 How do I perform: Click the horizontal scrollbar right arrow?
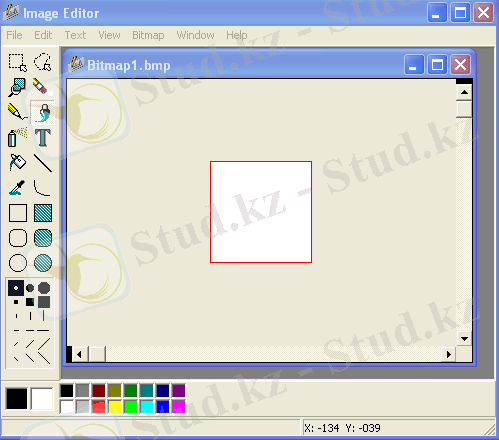449,354
